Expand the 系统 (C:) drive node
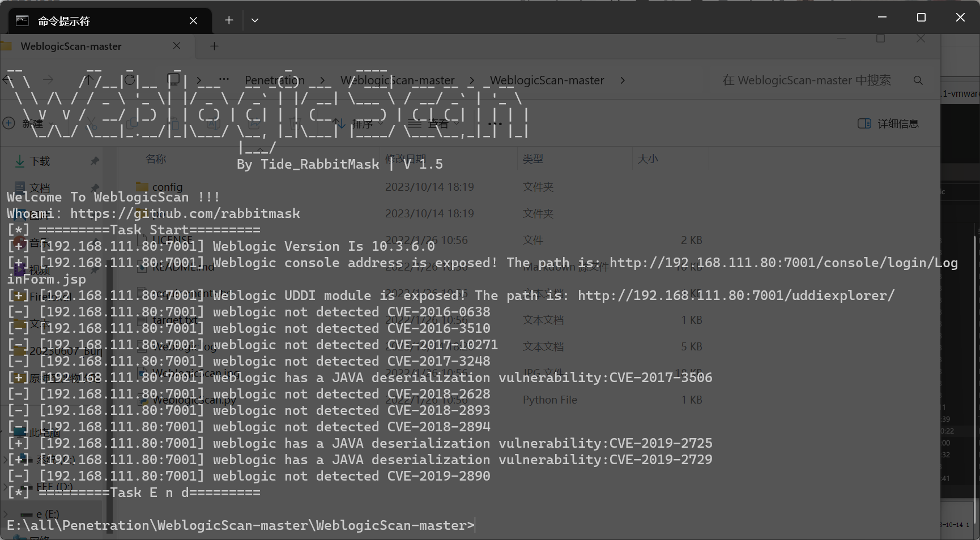 click(x=5, y=459)
